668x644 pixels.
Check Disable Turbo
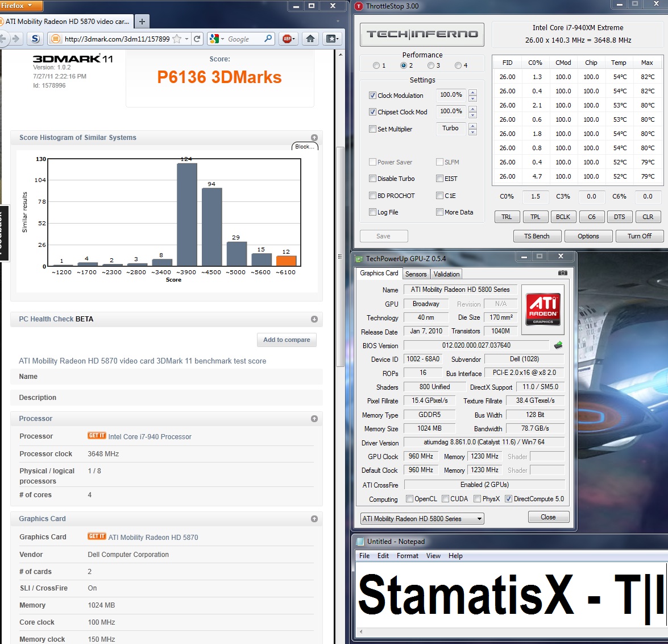[x=373, y=179]
